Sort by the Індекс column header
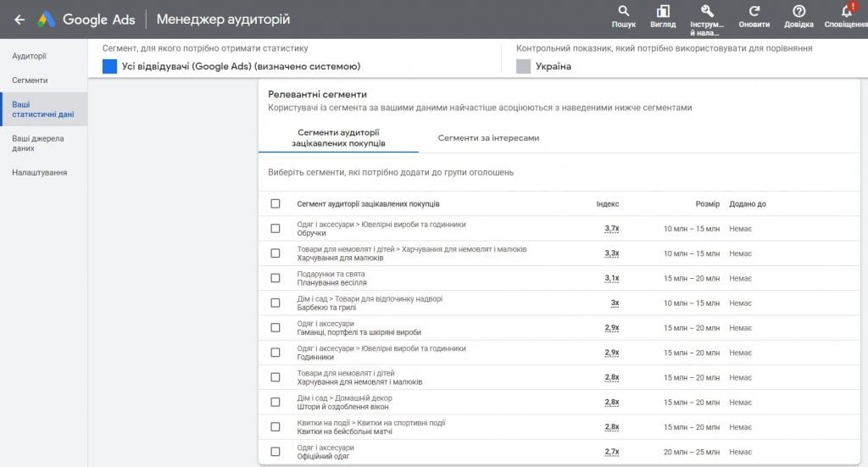Image resolution: width=868 pixels, height=467 pixels. click(x=607, y=204)
